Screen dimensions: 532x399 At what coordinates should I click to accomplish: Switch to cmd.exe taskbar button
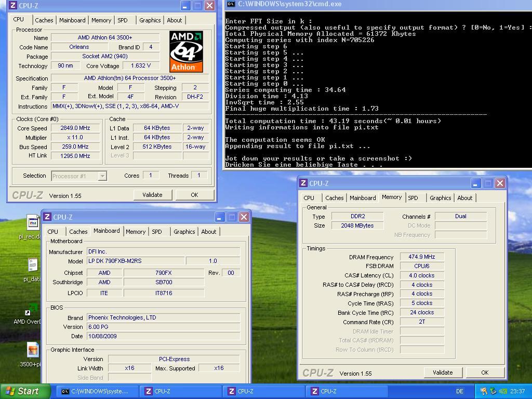pyautogui.click(x=97, y=391)
